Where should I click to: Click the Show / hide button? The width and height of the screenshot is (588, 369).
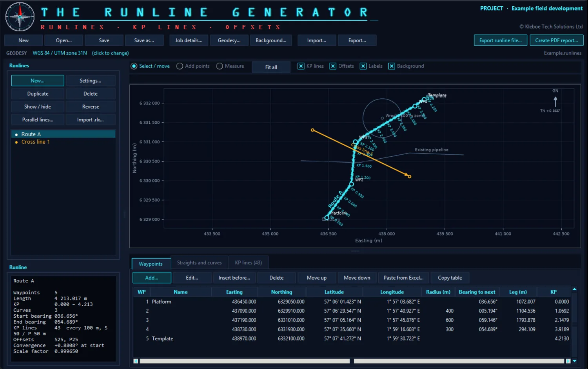pos(38,107)
